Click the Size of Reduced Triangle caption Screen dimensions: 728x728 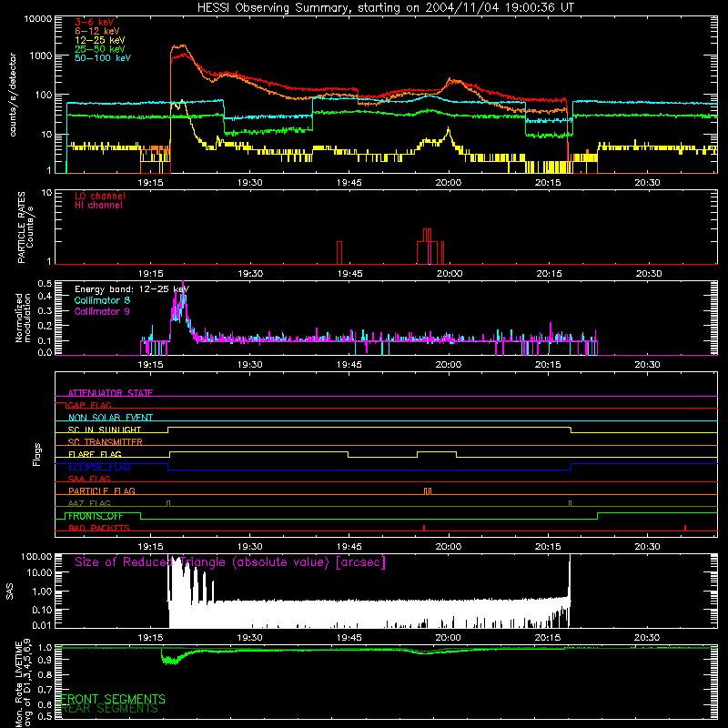click(230, 562)
